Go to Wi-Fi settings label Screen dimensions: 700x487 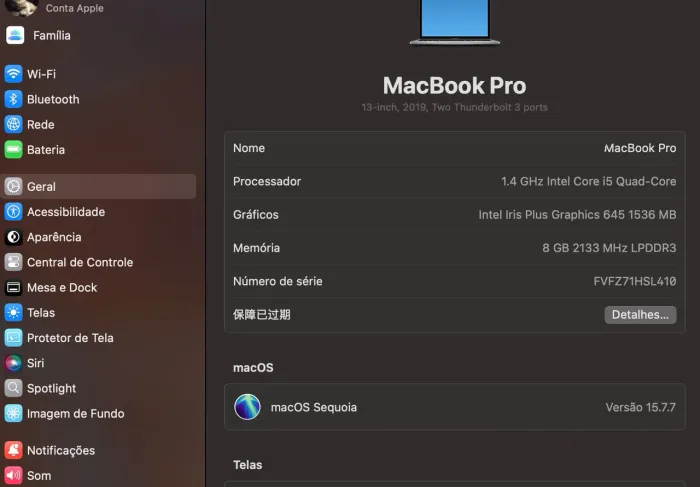(x=42, y=74)
